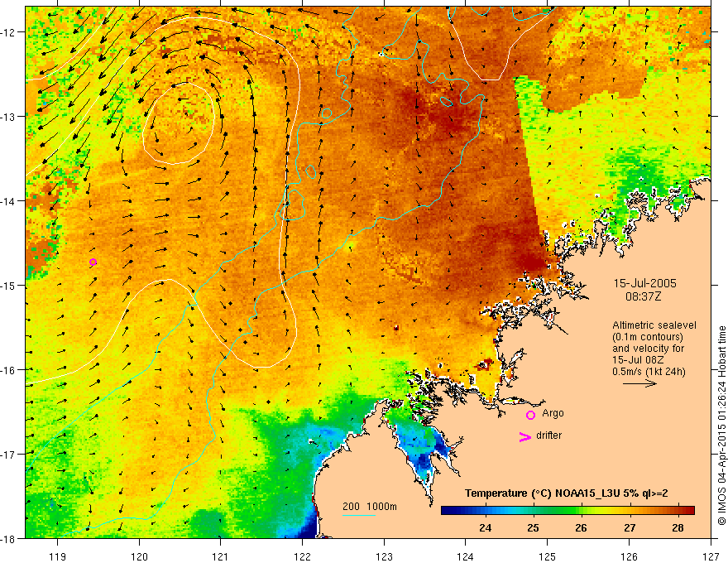
Task: Click the longitude axis label 120
Action: tap(139, 556)
